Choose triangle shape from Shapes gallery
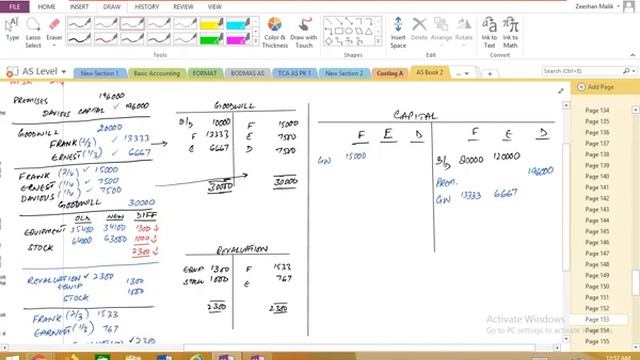The width and height of the screenshot is (640, 360). [x=369, y=31]
